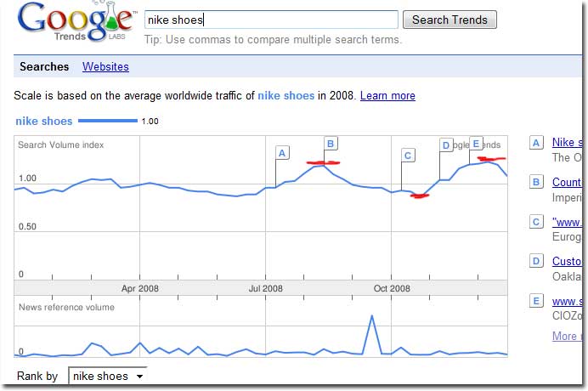588x391 pixels.
Task: Click the D icon in news list
Action: [x=536, y=261]
